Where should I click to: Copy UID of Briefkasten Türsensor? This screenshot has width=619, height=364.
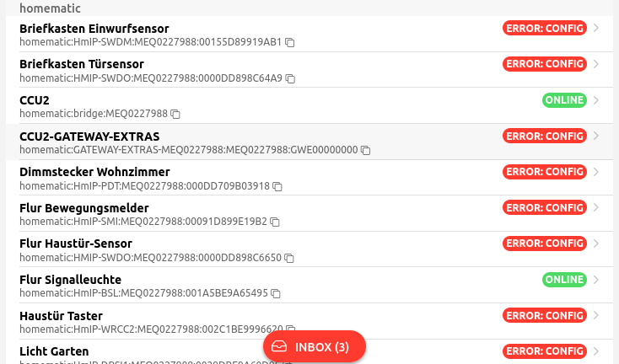(x=291, y=78)
